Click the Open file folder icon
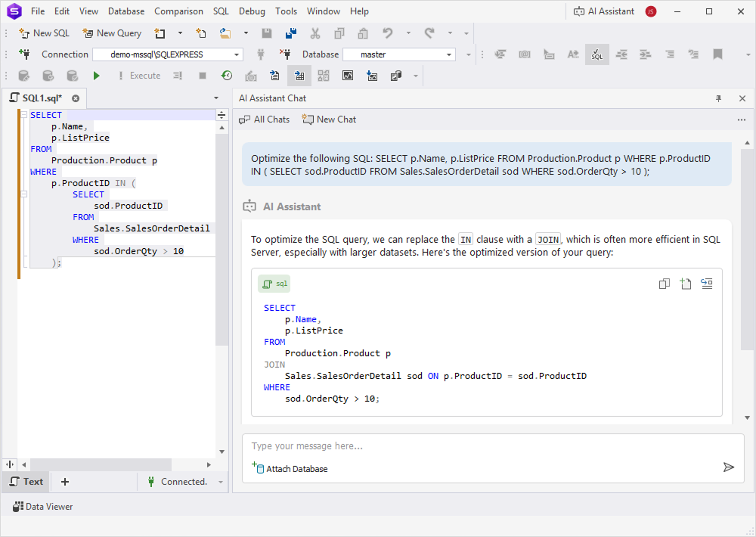The width and height of the screenshot is (756, 537). pyautogui.click(x=225, y=33)
